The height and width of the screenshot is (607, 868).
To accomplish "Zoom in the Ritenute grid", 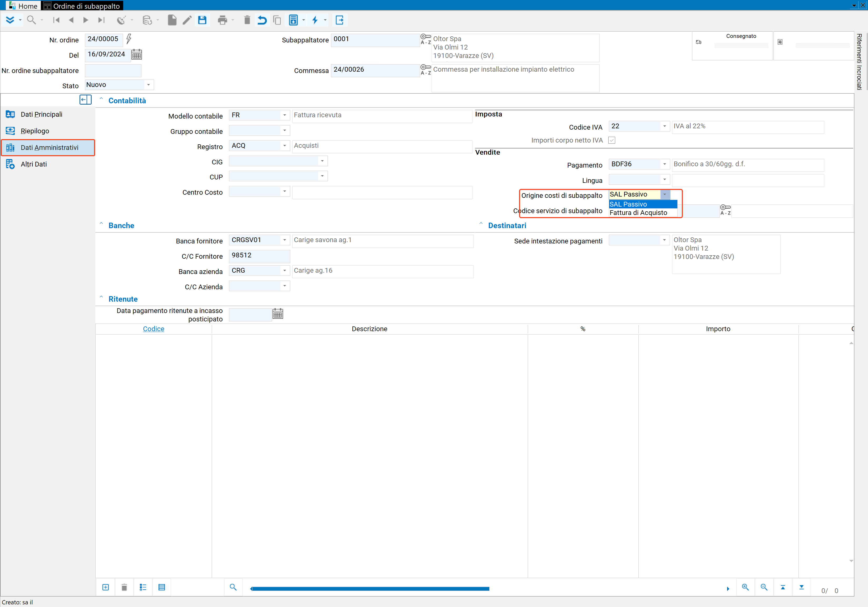I will pyautogui.click(x=745, y=587).
